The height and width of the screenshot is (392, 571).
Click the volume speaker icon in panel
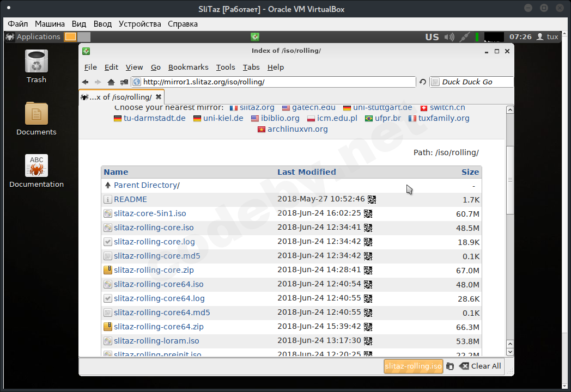coord(449,37)
